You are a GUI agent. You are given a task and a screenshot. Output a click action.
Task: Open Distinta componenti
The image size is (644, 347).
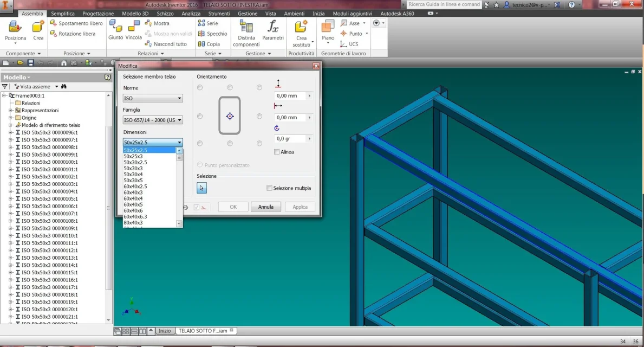click(x=246, y=33)
